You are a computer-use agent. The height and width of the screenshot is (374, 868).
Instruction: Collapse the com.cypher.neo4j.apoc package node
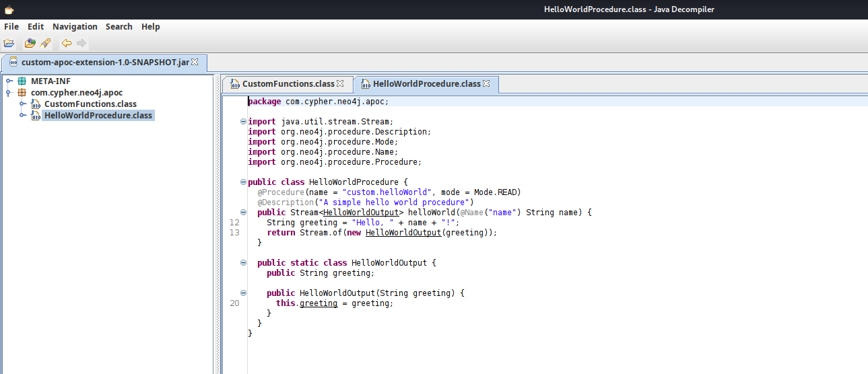coord(9,93)
